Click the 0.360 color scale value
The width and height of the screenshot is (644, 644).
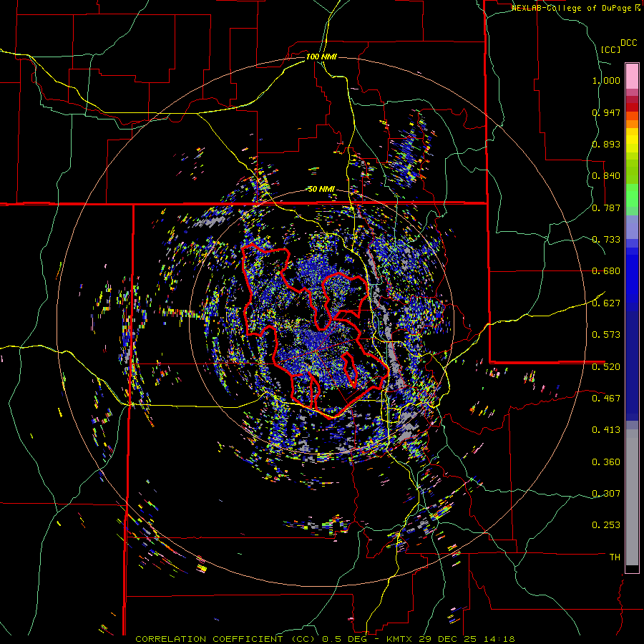606,462
